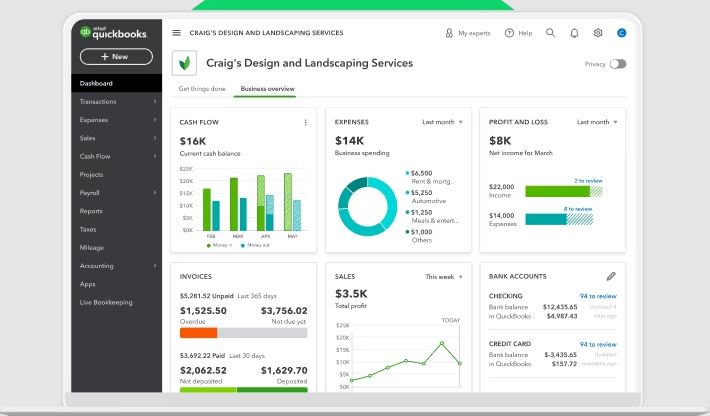Click the peak point on Sales line chart
The height and width of the screenshot is (416, 710).
[442, 343]
